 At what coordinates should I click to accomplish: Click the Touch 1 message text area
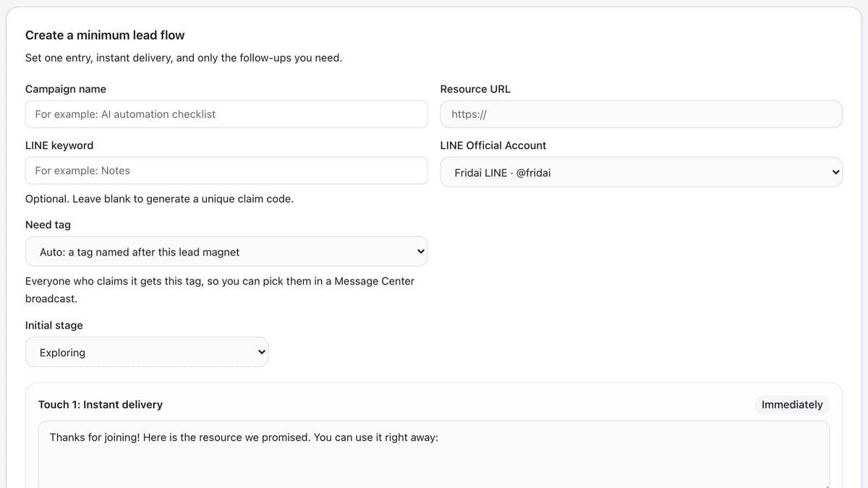434,455
